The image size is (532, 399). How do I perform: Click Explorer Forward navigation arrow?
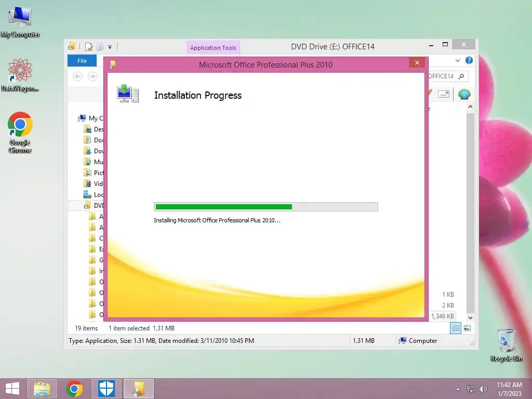tap(92, 76)
